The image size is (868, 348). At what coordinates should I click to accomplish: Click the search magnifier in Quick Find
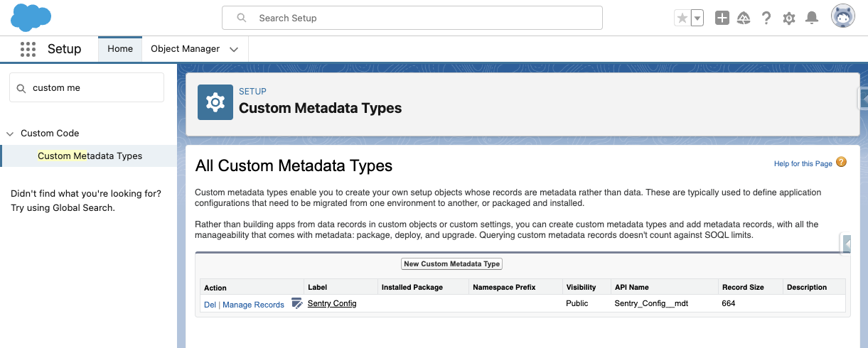click(21, 88)
